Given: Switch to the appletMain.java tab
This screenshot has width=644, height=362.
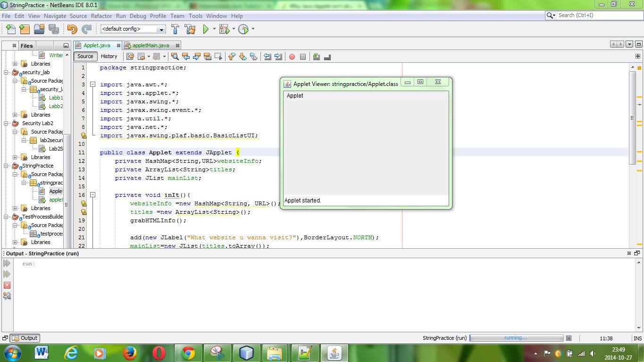Looking at the screenshot, I should pyautogui.click(x=151, y=45).
